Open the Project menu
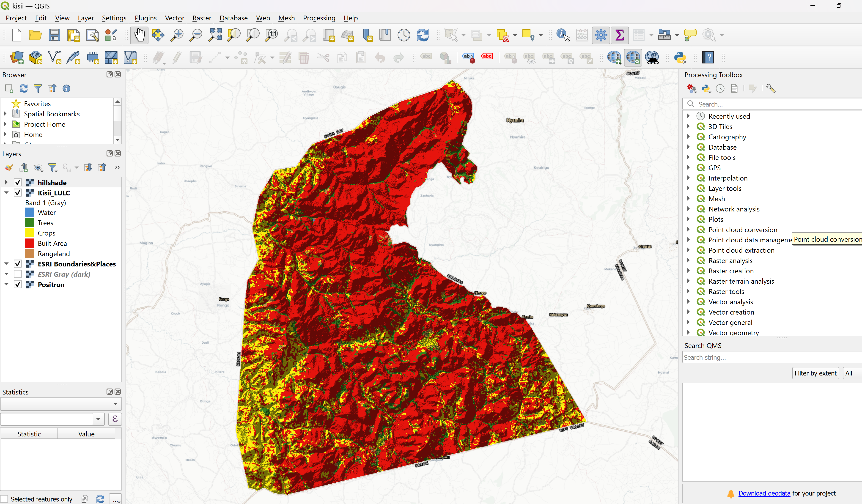The image size is (862, 504). click(16, 18)
